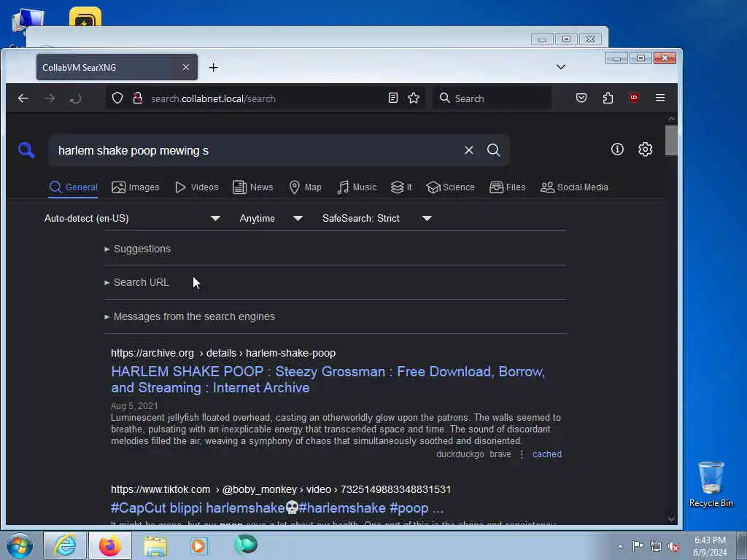
Task: Bookmark this page with the star icon
Action: pyautogui.click(x=414, y=98)
